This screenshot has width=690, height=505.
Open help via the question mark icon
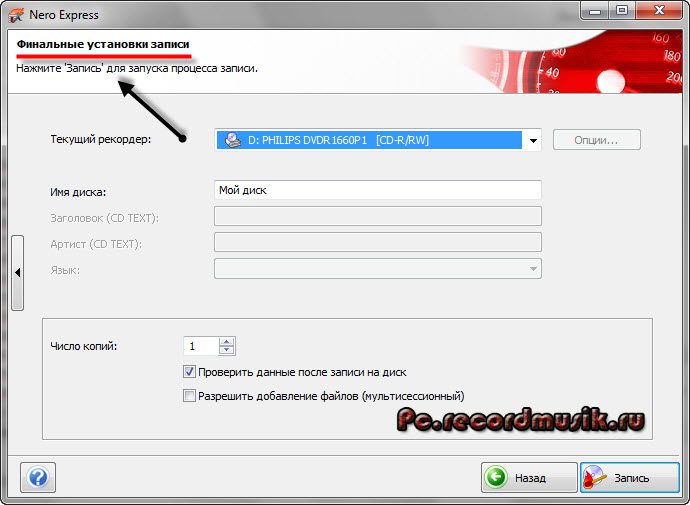pyautogui.click(x=38, y=477)
